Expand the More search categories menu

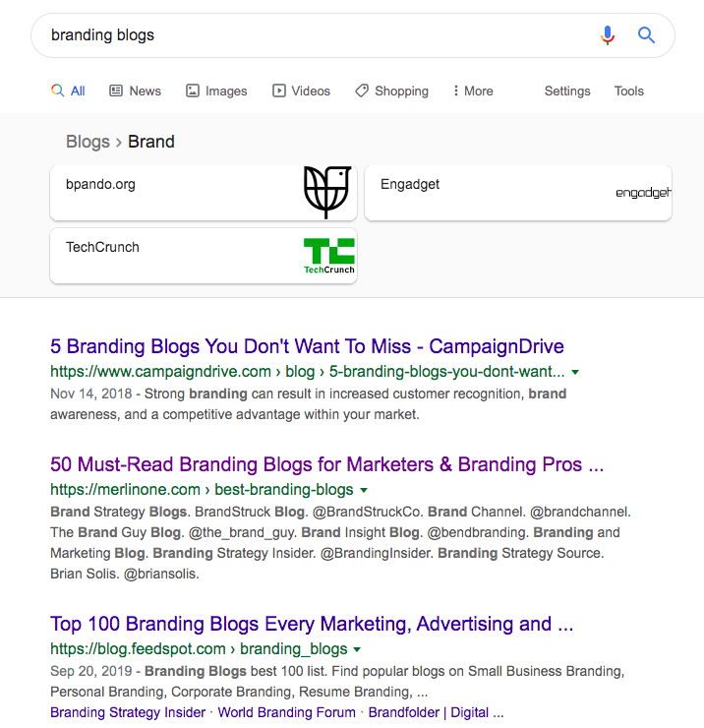(x=472, y=91)
